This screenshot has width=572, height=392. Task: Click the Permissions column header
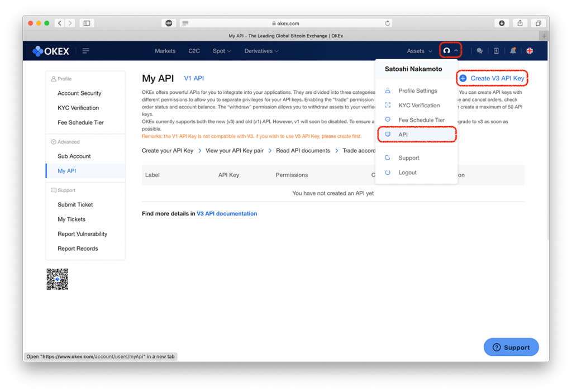click(292, 175)
